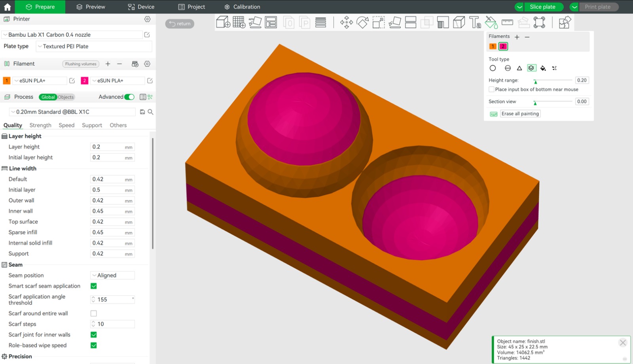Select the Measure ruler tool
633x364 pixels.
(x=507, y=23)
